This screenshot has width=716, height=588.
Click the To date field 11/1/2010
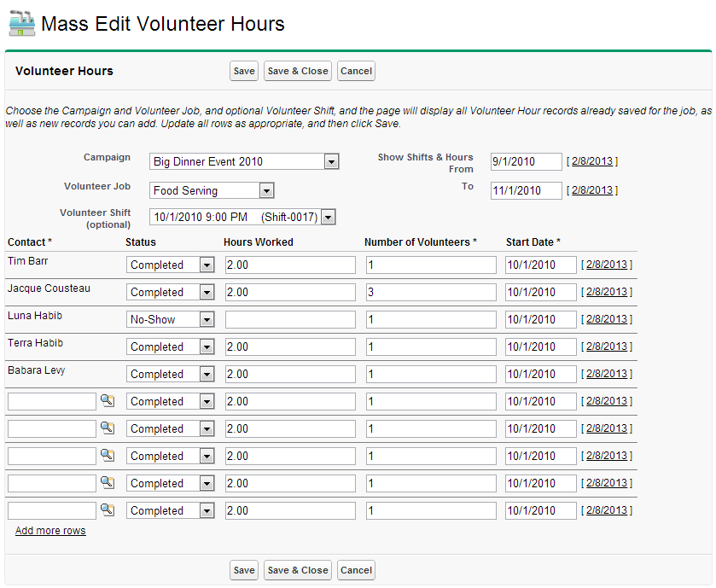coord(526,190)
